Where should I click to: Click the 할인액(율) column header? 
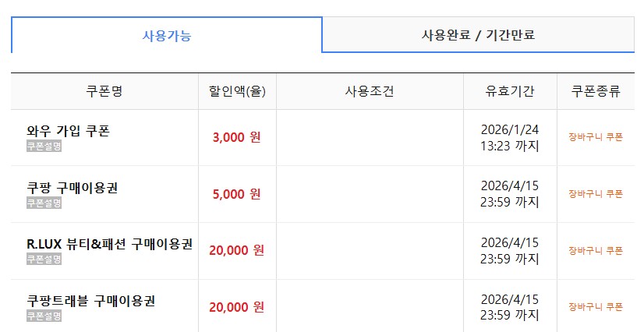coord(237,91)
